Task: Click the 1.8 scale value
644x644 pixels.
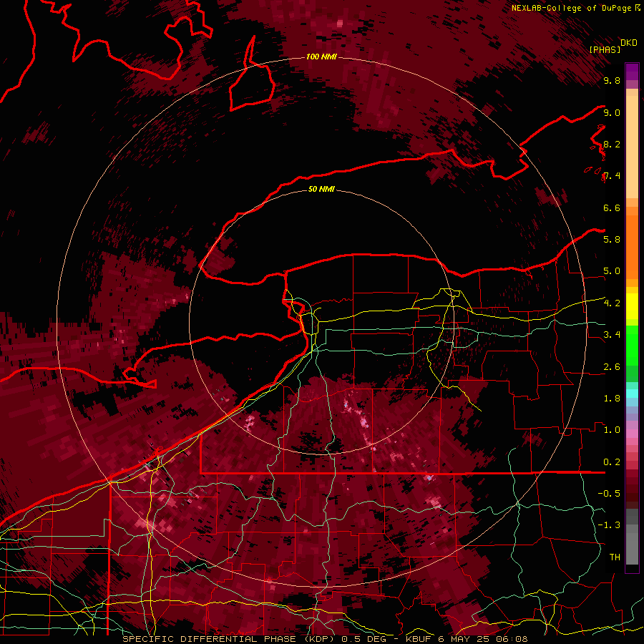Action: pyautogui.click(x=612, y=399)
